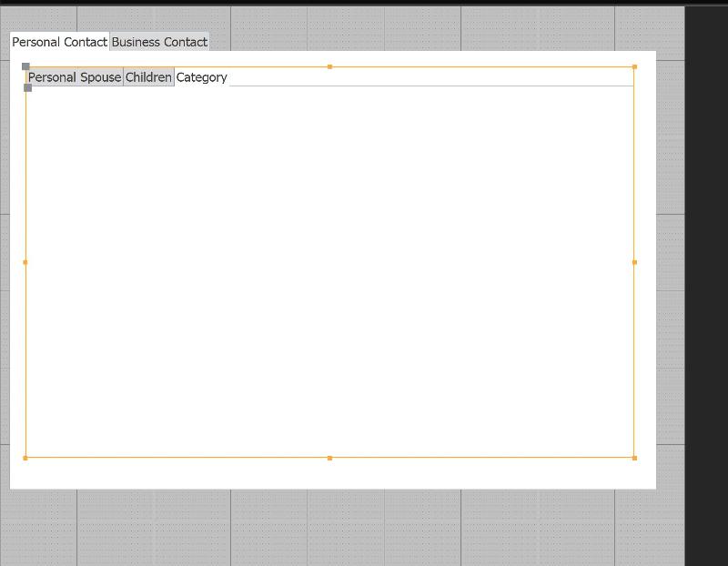Switch to the Children tab
The width and height of the screenshot is (728, 566).
148,77
